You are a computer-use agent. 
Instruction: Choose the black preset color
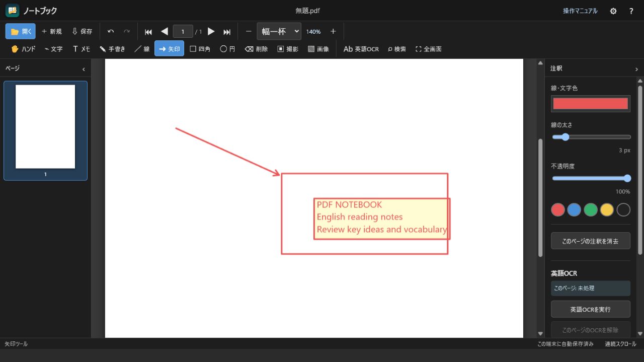pyautogui.click(x=623, y=210)
